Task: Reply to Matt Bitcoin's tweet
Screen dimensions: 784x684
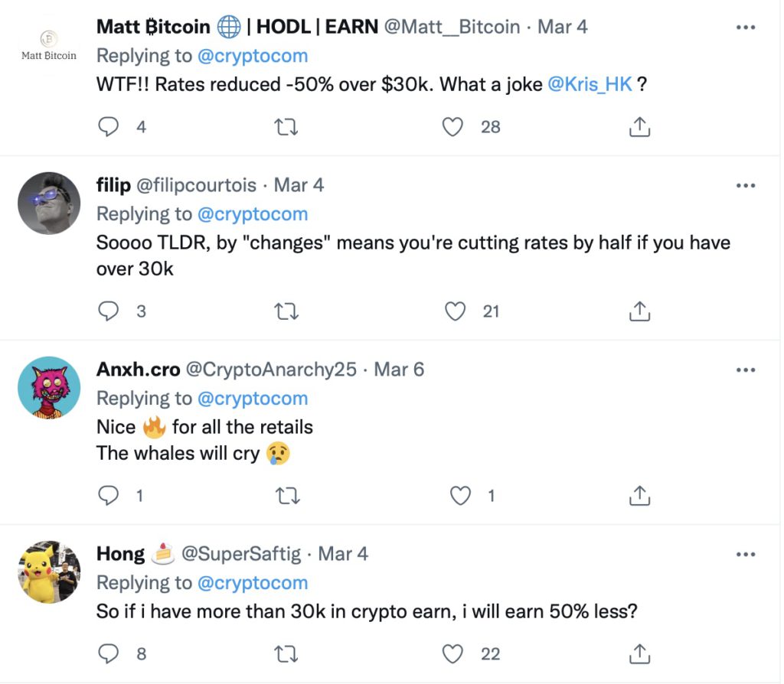Action: tap(109, 126)
